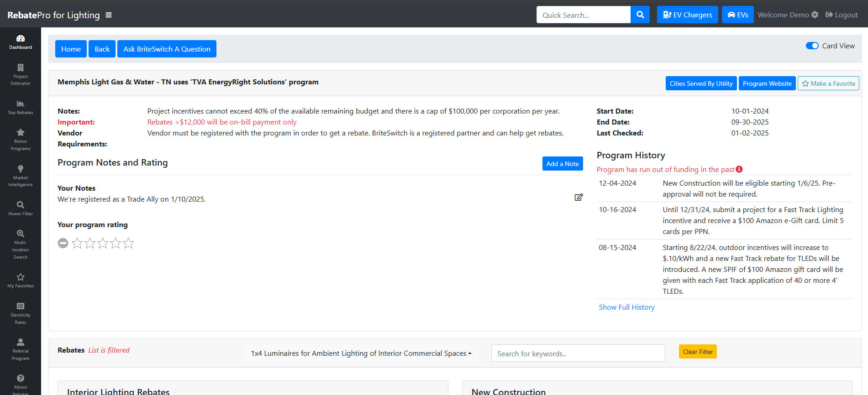Click the 10-16-2024 history date
868x395 pixels.
click(617, 209)
